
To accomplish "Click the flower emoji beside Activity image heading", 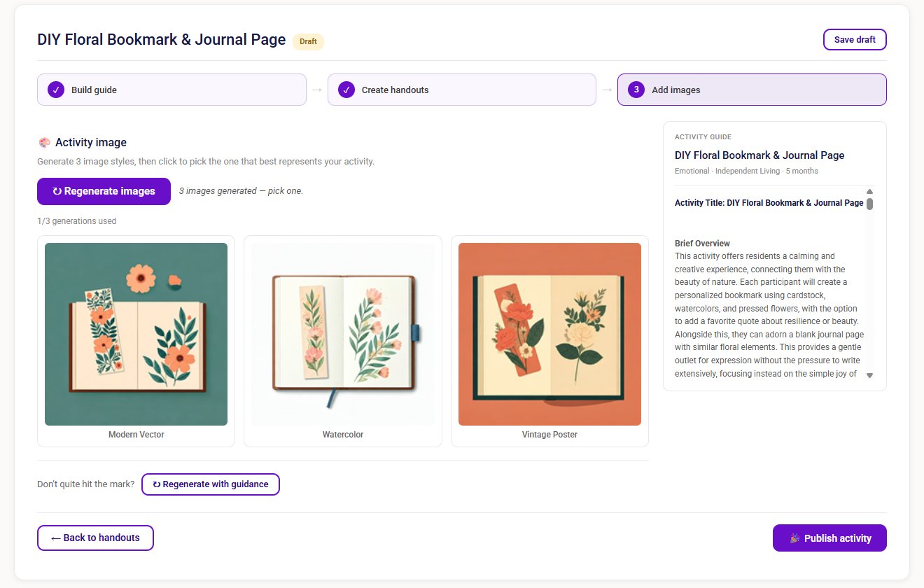I will (x=43, y=142).
